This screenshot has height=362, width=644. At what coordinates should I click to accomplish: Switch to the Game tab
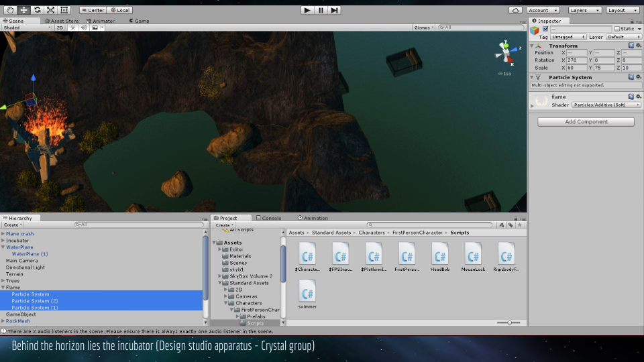tap(139, 21)
